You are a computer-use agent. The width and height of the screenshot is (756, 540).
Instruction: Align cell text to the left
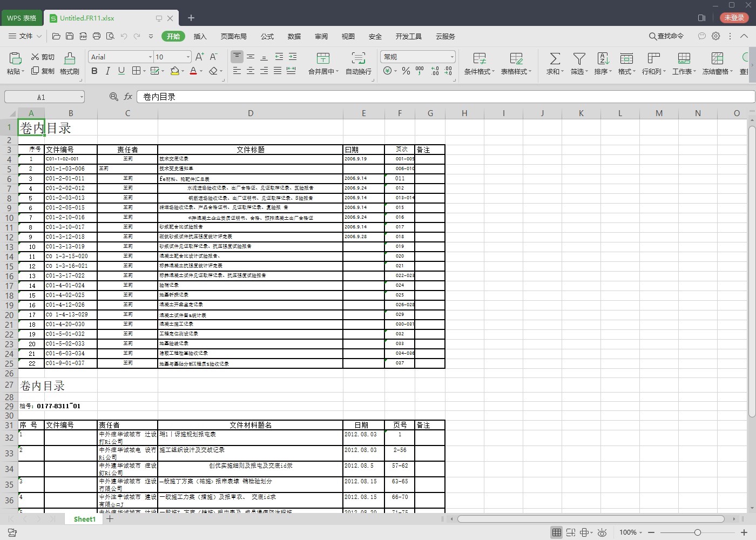[237, 71]
